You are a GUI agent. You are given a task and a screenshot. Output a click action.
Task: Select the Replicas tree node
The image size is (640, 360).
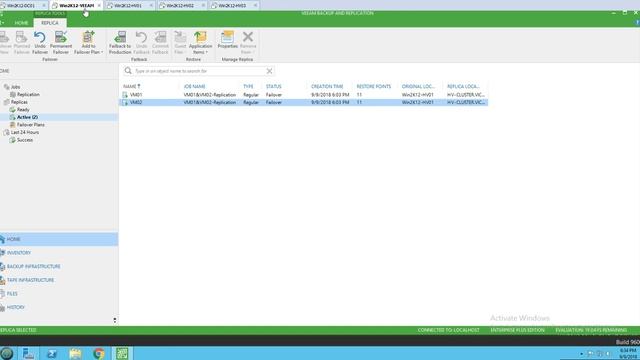19,102
